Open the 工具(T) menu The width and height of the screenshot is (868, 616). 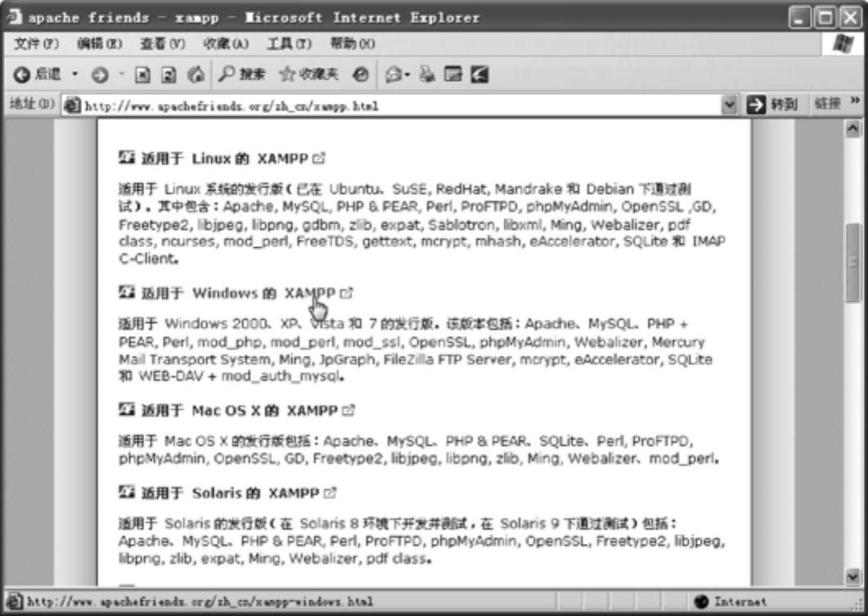289,43
